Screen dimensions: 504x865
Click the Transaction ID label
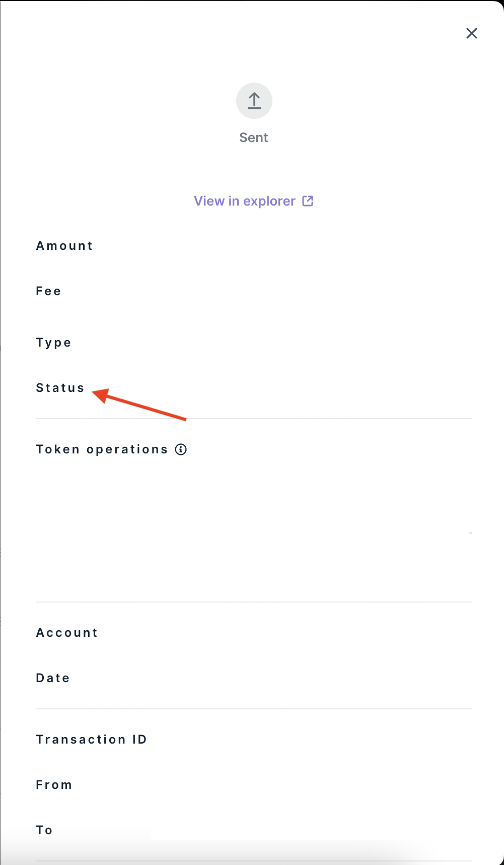[91, 740]
